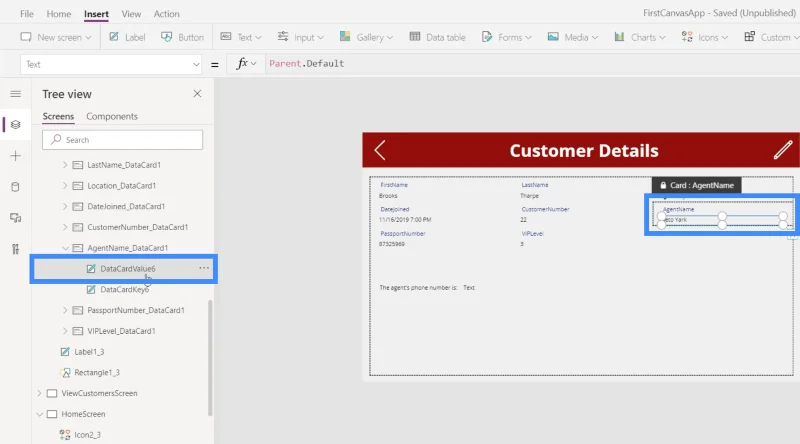Expand LastName_DataCard1 in tree
This screenshot has height=444, width=800.
[65, 165]
